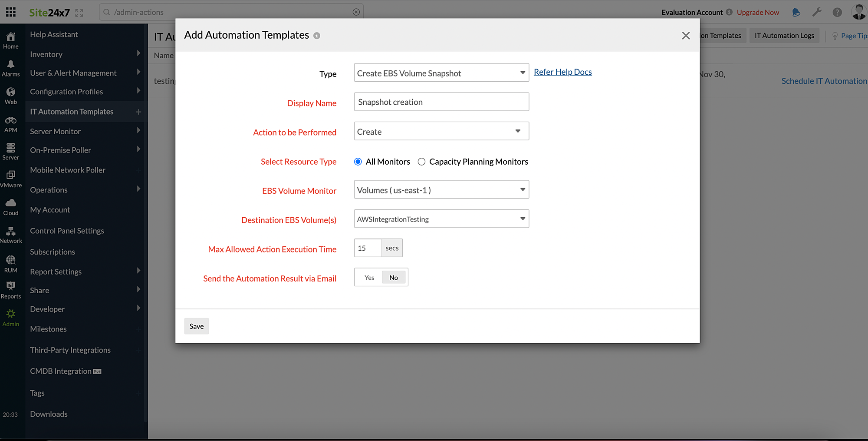Open the Reports section icon
This screenshot has height=441, width=868.
(11, 289)
